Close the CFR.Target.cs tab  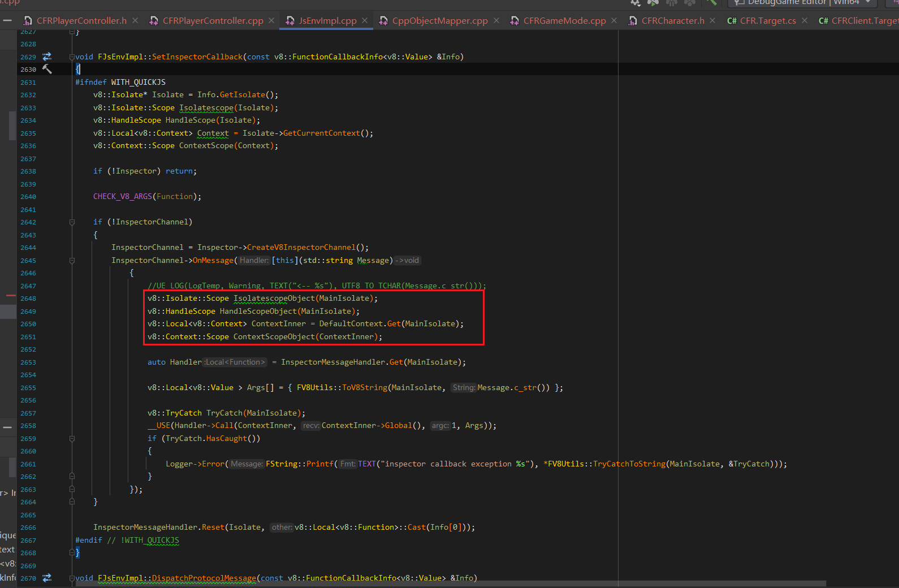coord(805,20)
